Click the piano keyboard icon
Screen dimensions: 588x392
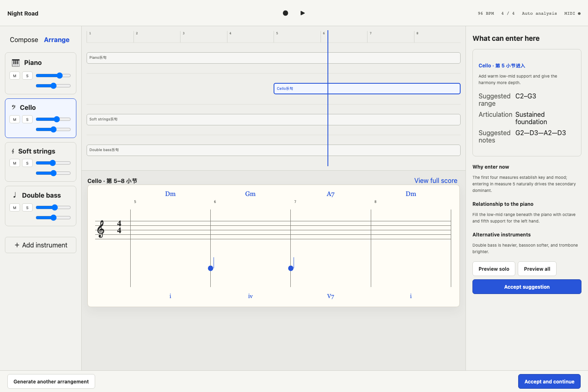click(16, 62)
